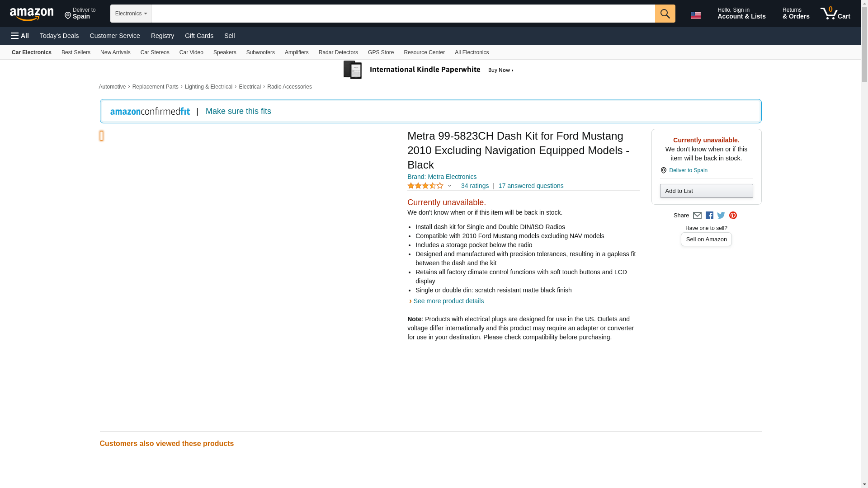Expand See more product details

point(448,301)
